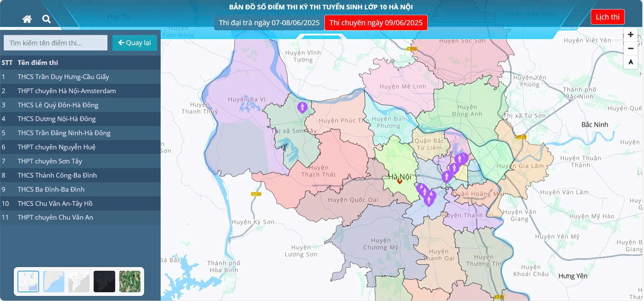Open the 'Thi đại trà ngày 07-08/06/2025' tab
The image size is (644, 301).
pyautogui.click(x=269, y=23)
